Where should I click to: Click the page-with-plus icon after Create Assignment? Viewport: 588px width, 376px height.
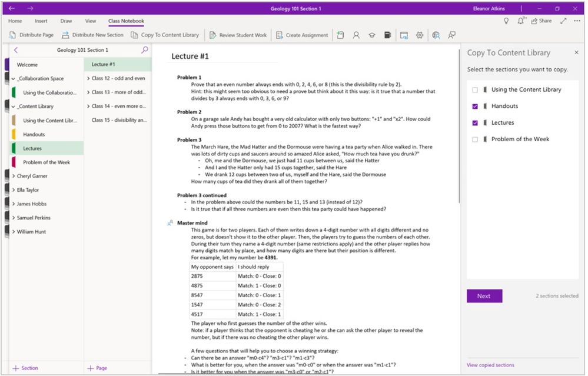[x=340, y=35]
